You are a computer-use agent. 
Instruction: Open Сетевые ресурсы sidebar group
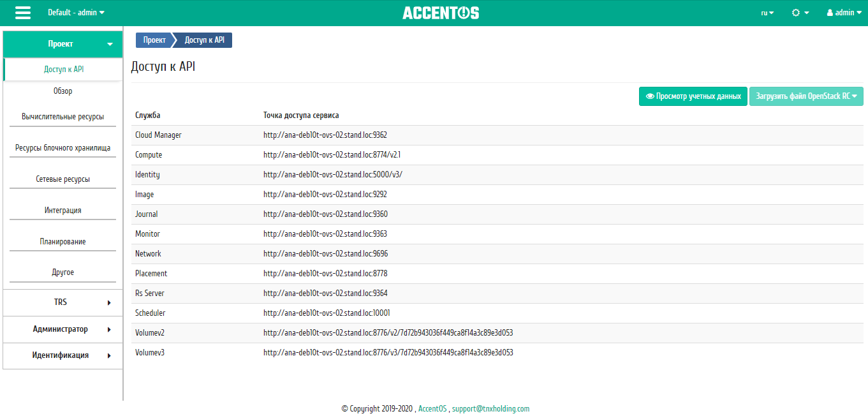63,179
